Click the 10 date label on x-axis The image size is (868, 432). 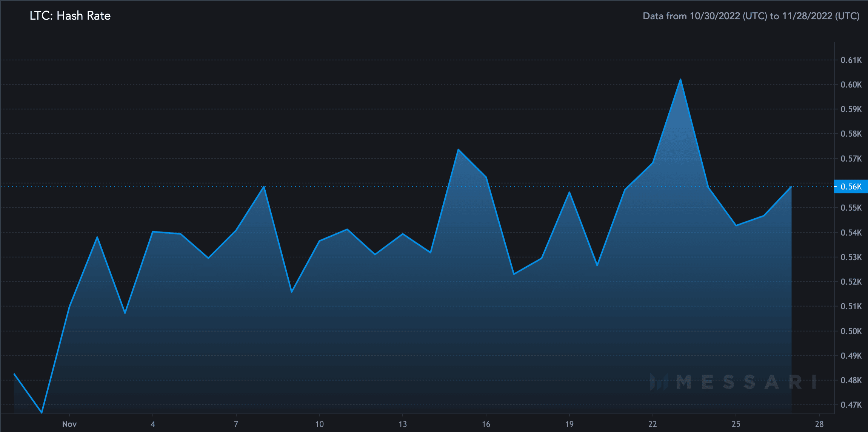point(319,424)
